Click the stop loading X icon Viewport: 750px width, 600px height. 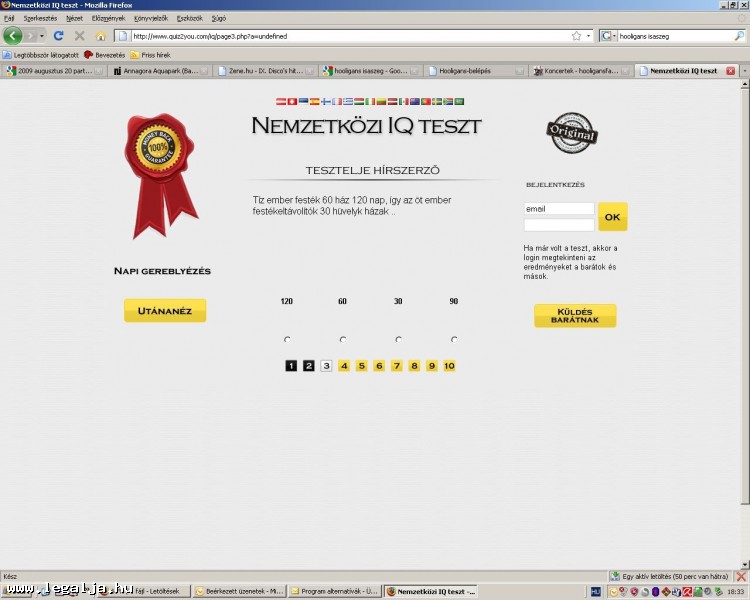click(79, 36)
